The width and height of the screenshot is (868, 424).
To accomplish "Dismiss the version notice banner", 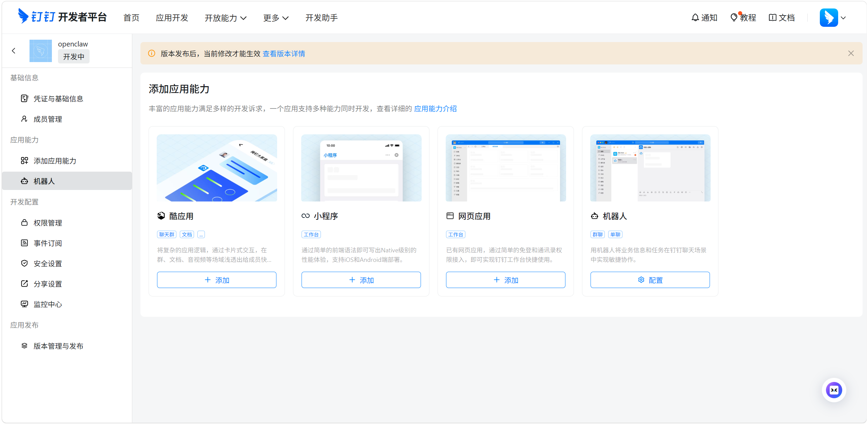I will (851, 53).
